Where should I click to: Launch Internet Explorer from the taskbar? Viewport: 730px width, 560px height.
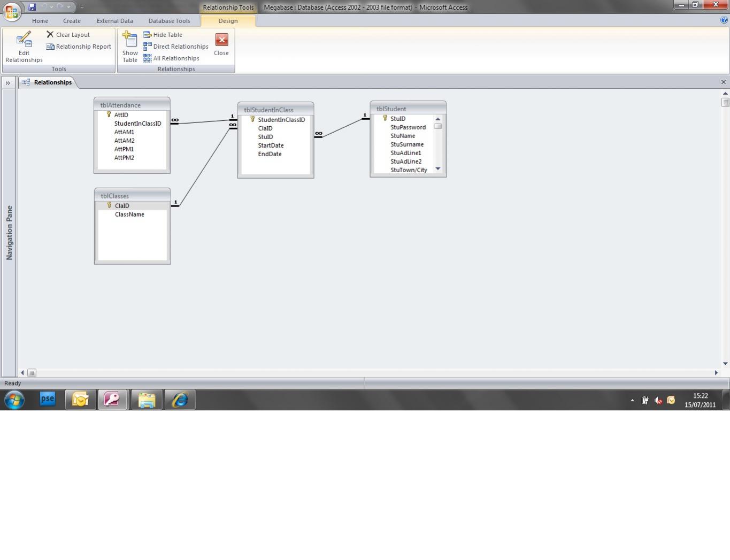click(180, 400)
